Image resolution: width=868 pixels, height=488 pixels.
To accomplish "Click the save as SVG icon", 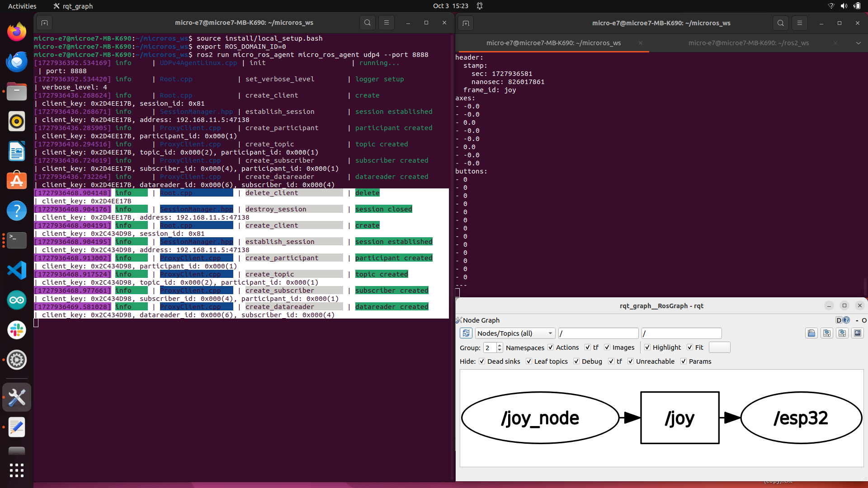I will (x=842, y=333).
